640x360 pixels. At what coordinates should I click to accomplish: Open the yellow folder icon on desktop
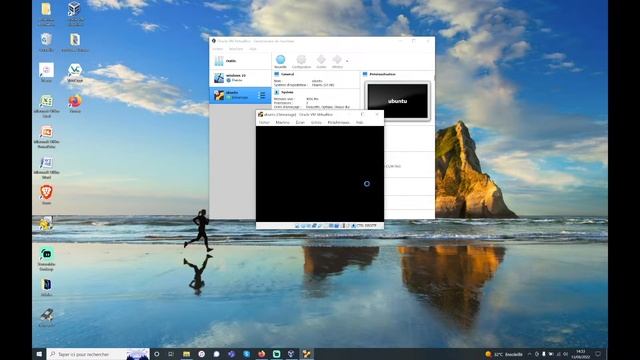46,13
